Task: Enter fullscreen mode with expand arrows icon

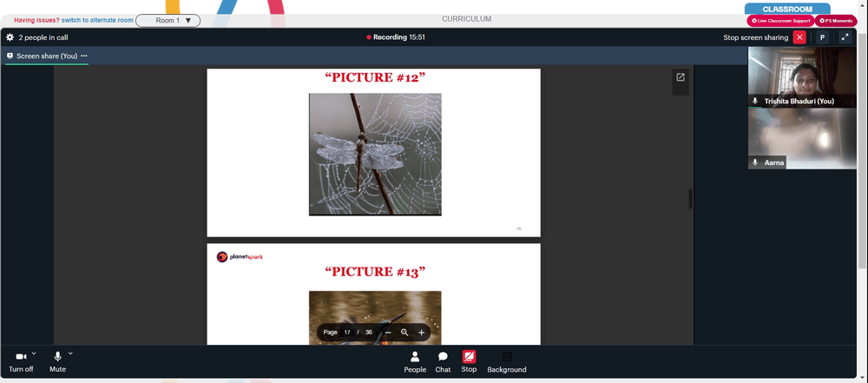Action: 845,37
